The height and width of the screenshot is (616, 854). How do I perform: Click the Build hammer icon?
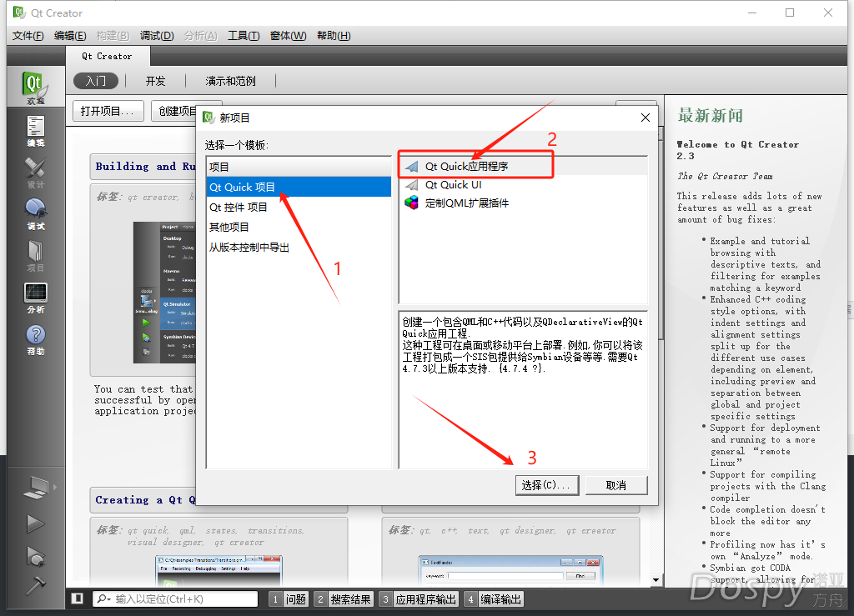click(x=35, y=585)
